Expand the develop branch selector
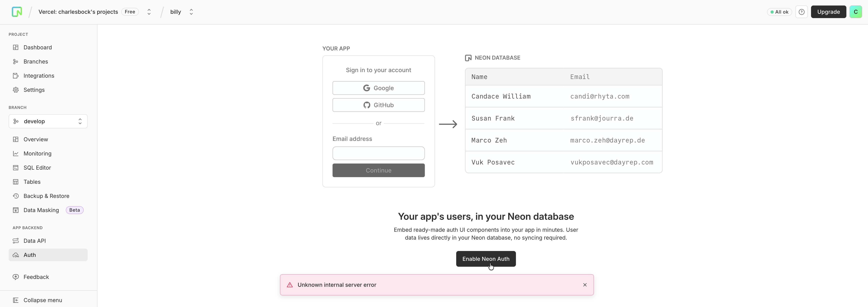Viewport: 868px width, 307px height. coord(48,121)
